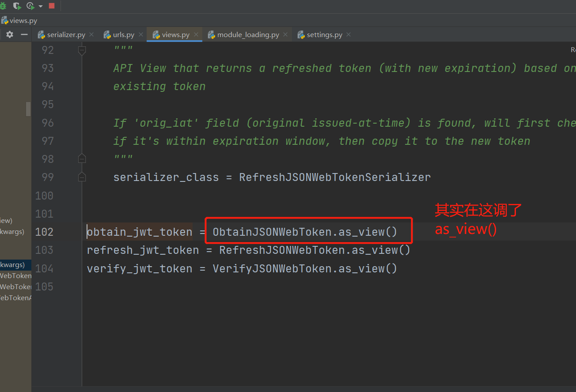The height and width of the screenshot is (392, 576).
Task: Run with Coverage using the shield icon
Action: point(17,6)
